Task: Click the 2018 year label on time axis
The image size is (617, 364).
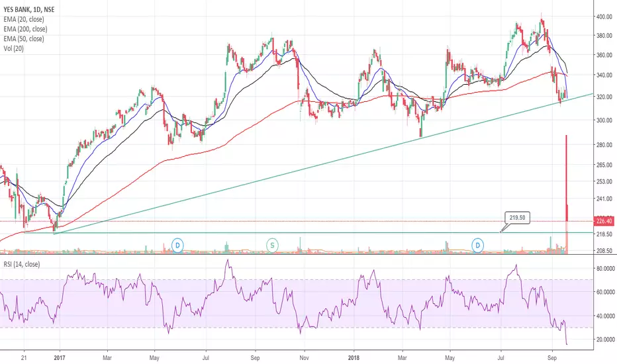Action: (x=354, y=358)
